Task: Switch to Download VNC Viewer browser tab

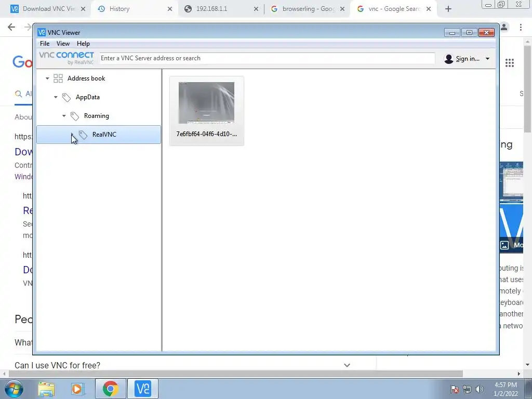Action: (48, 9)
